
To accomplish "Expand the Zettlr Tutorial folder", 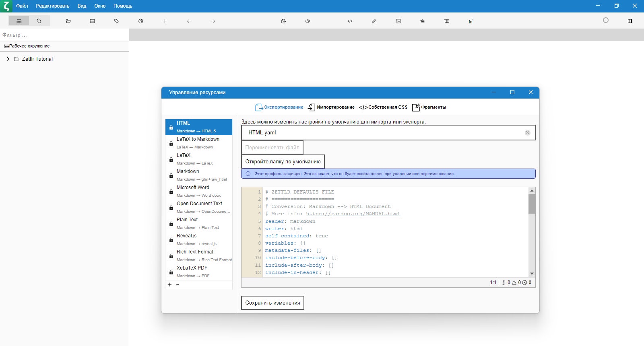I will 8,59.
